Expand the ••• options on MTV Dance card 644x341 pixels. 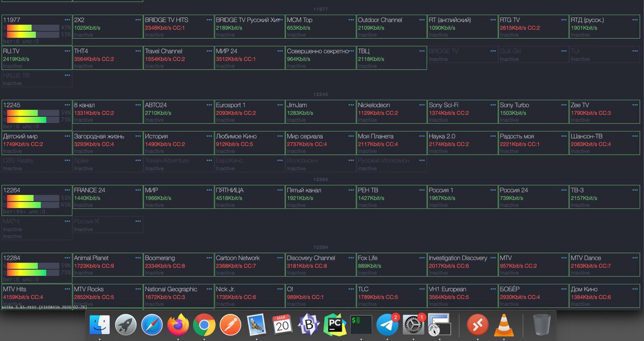click(x=635, y=258)
